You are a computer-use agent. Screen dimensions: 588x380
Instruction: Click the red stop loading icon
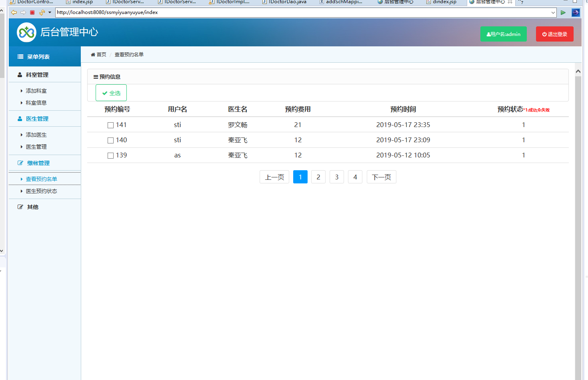(32, 12)
